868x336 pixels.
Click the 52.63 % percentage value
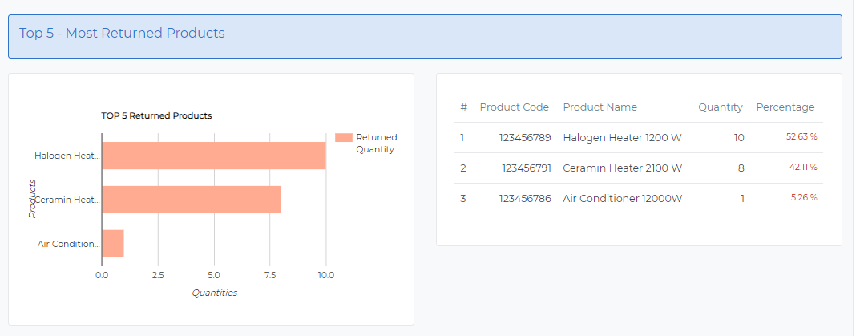(801, 137)
